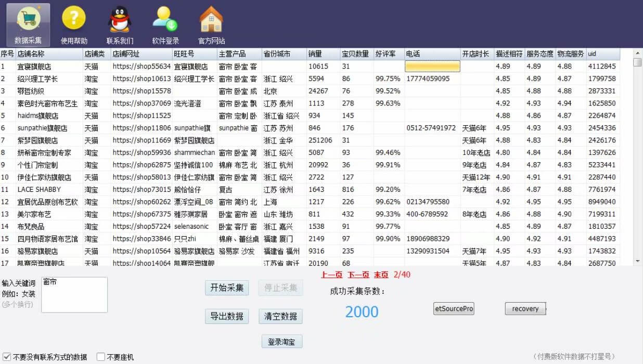Image resolution: width=643 pixels, height=364 pixels.
Task: Click sales value 251206
Action: pos(320,140)
